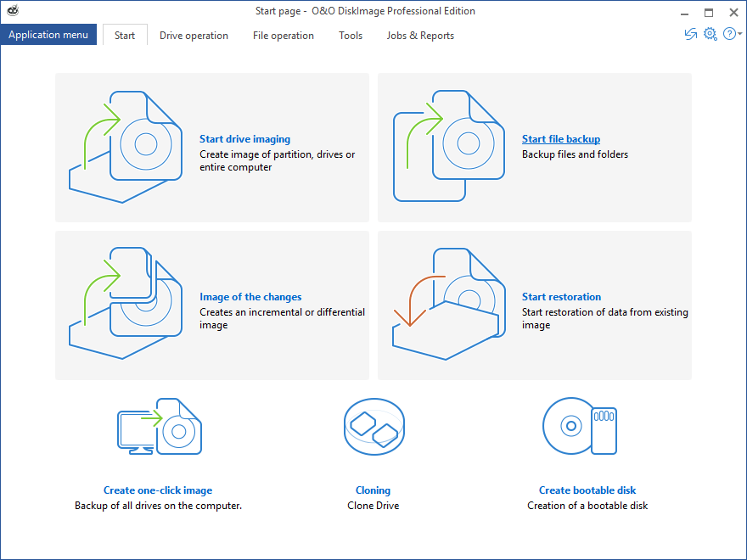Open program settings via the gear icon
The image size is (747, 560).
[710, 34]
